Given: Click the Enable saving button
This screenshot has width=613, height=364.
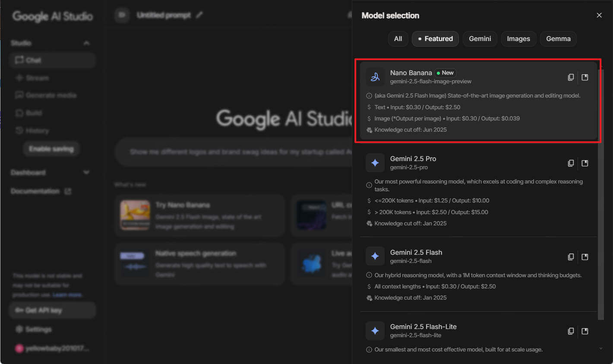Looking at the screenshot, I should [x=51, y=149].
